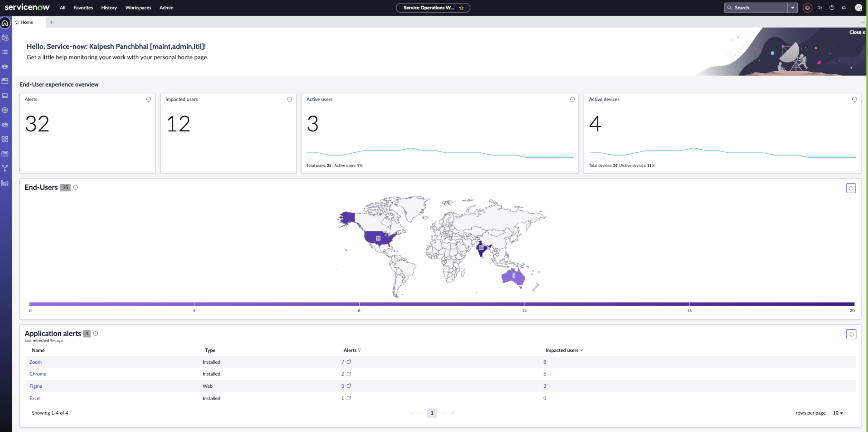
Task: Click the Active devices card info icon
Action: [x=854, y=99]
